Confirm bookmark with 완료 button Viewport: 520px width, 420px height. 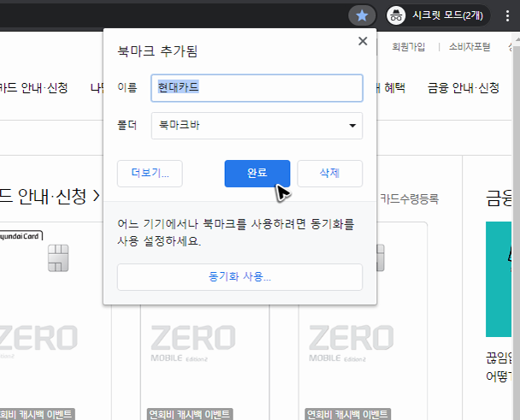pyautogui.click(x=257, y=174)
